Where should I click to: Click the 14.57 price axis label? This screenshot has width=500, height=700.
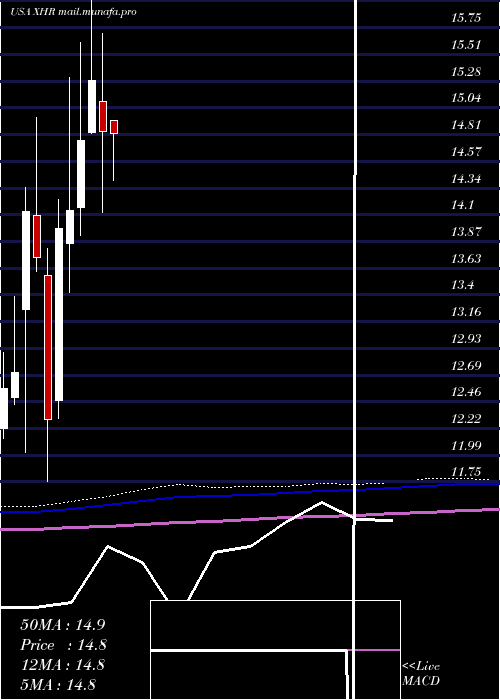(466, 152)
